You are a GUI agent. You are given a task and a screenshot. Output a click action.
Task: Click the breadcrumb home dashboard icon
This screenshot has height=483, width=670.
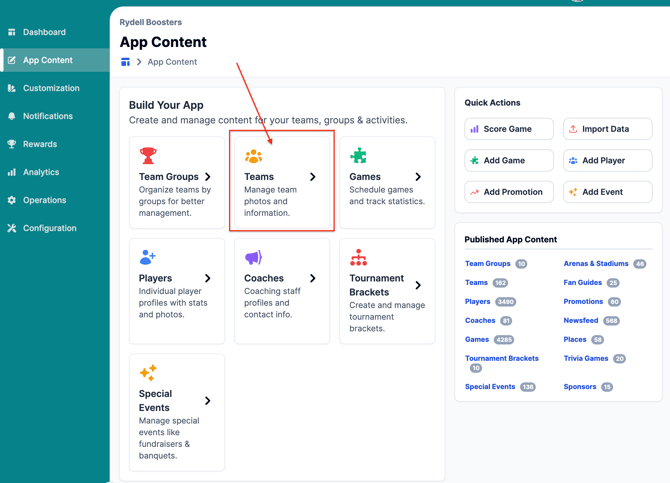pos(125,62)
